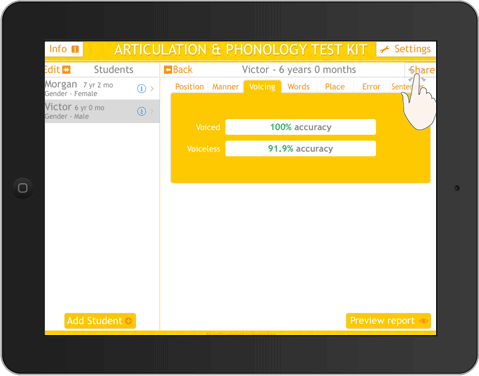
Task: Click the Back arrow icon
Action: (168, 70)
